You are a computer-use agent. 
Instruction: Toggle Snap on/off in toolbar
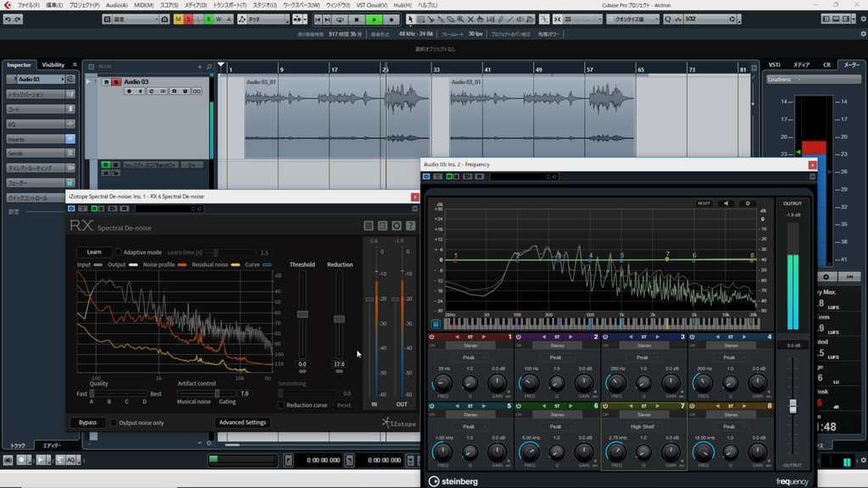[557, 19]
